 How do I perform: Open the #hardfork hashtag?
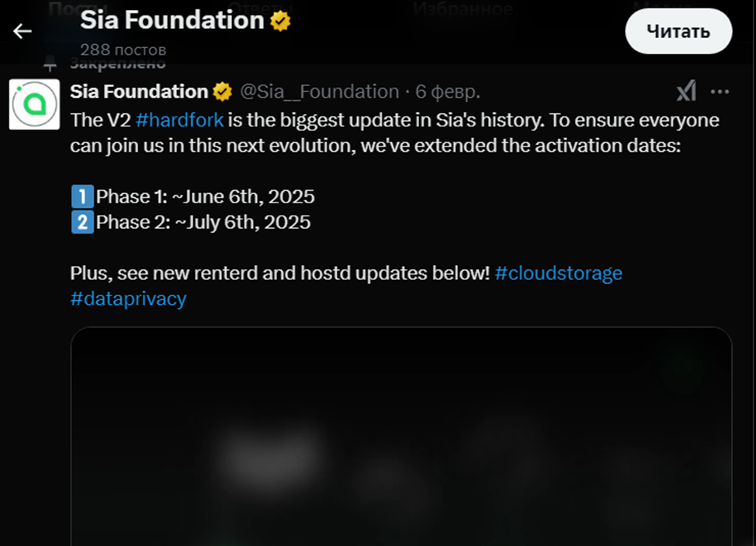point(179,120)
